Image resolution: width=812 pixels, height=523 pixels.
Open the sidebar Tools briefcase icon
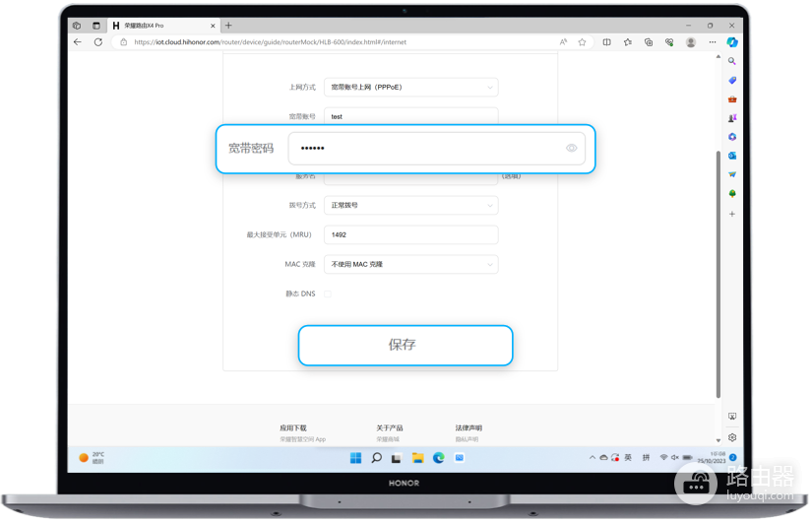click(x=731, y=99)
